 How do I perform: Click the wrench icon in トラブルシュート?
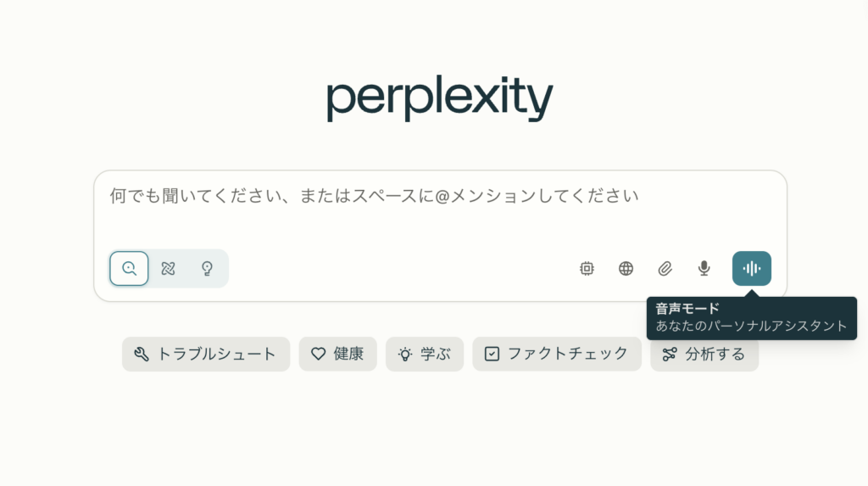[142, 354]
